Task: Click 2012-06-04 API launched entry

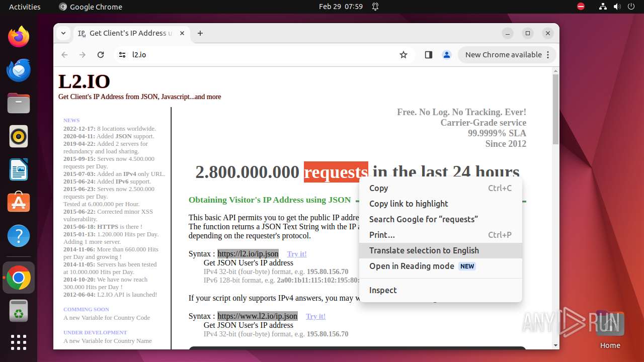Action: point(110,295)
